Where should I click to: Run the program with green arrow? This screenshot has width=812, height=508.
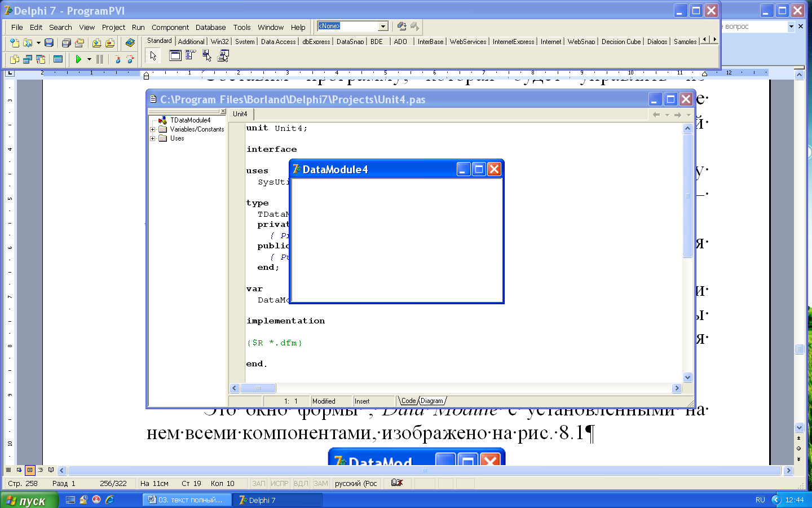(x=79, y=59)
